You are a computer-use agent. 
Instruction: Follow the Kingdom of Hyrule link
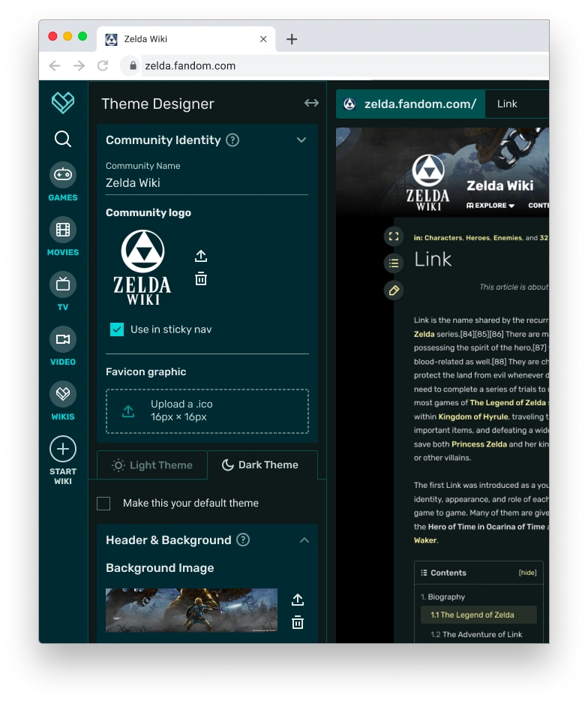(x=473, y=417)
